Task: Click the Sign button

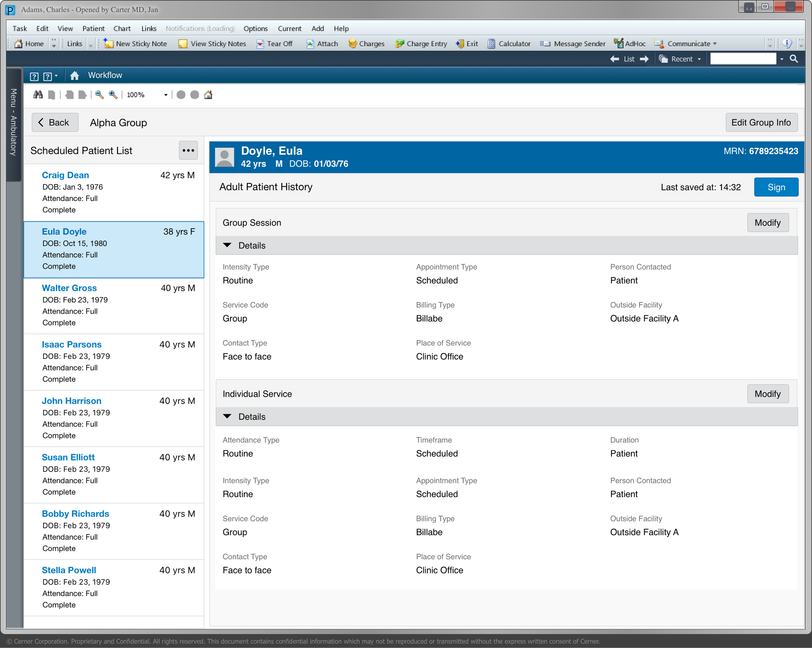Action: [776, 187]
